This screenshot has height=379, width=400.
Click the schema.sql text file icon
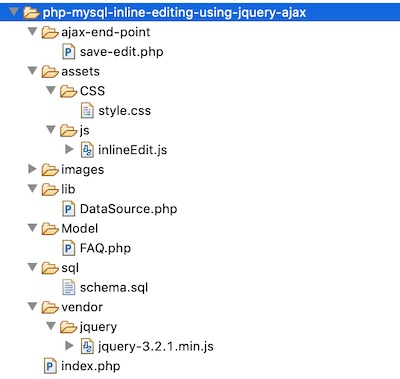(x=68, y=288)
